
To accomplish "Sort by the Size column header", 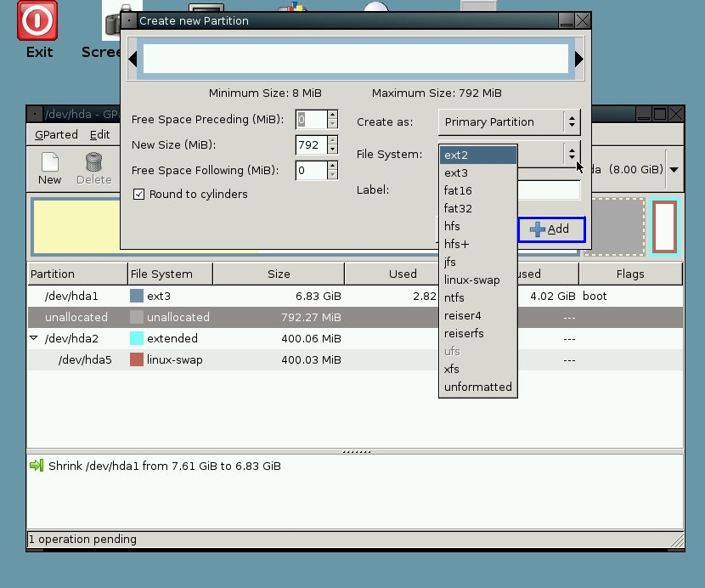I will (x=279, y=274).
